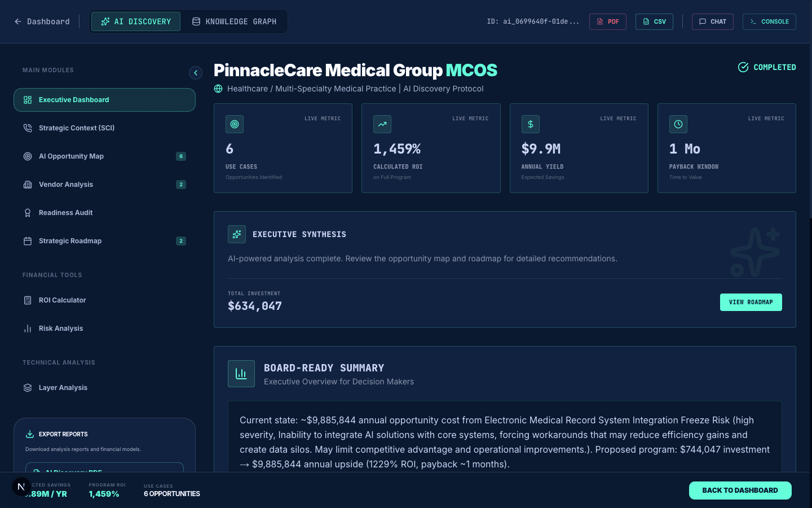Viewport: 812px width, 508px height.
Task: Click the $9.9M Annual Yield value
Action: (541, 149)
